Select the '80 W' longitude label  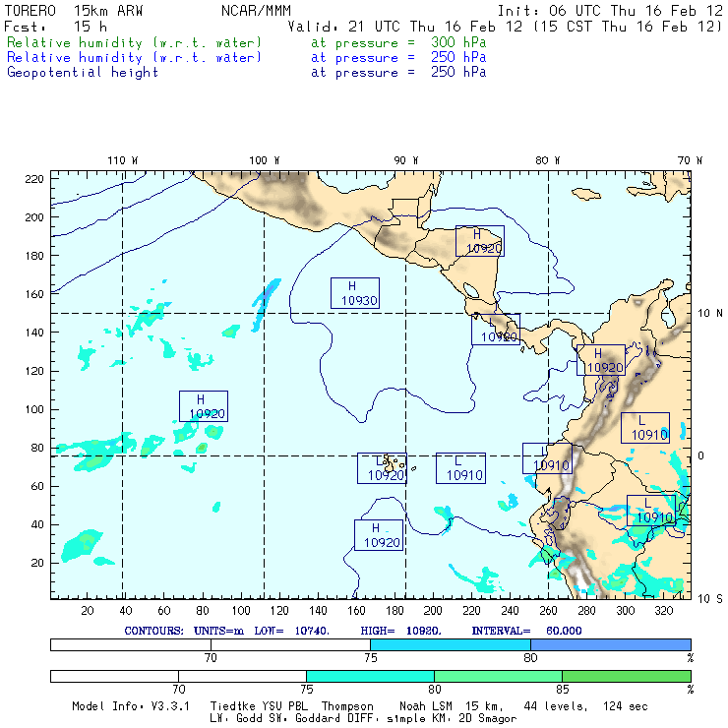tap(548, 160)
